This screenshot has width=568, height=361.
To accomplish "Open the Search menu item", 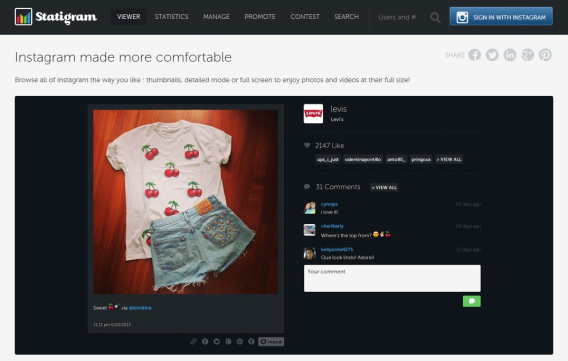I will [347, 17].
